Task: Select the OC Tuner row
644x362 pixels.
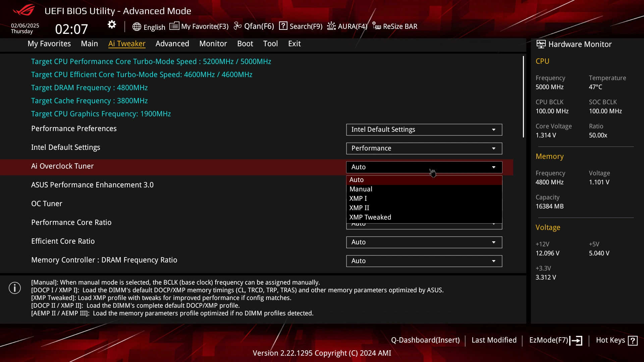Action: click(x=47, y=204)
